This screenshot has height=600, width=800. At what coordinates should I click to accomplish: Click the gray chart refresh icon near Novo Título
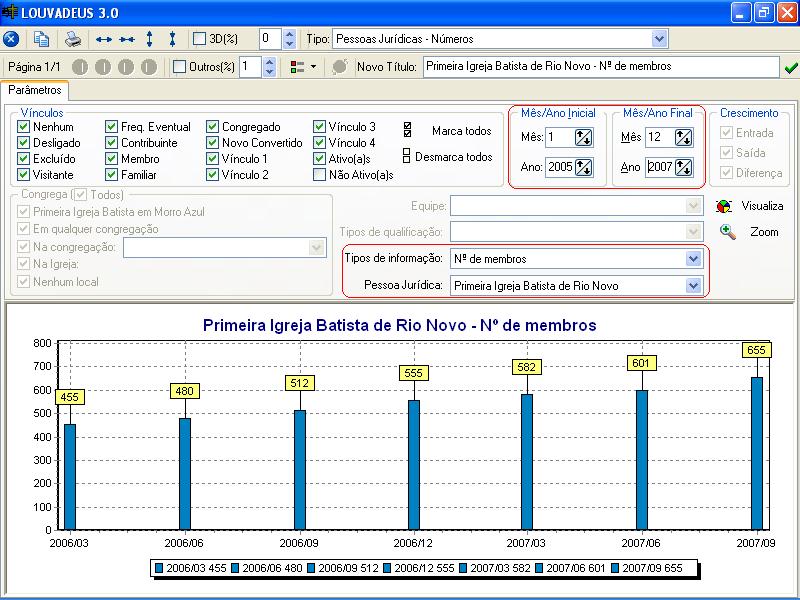[340, 67]
